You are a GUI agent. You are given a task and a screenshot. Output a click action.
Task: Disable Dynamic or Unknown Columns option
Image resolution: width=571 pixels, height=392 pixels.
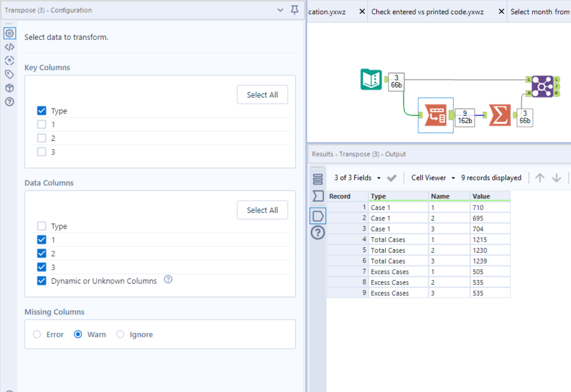41,281
